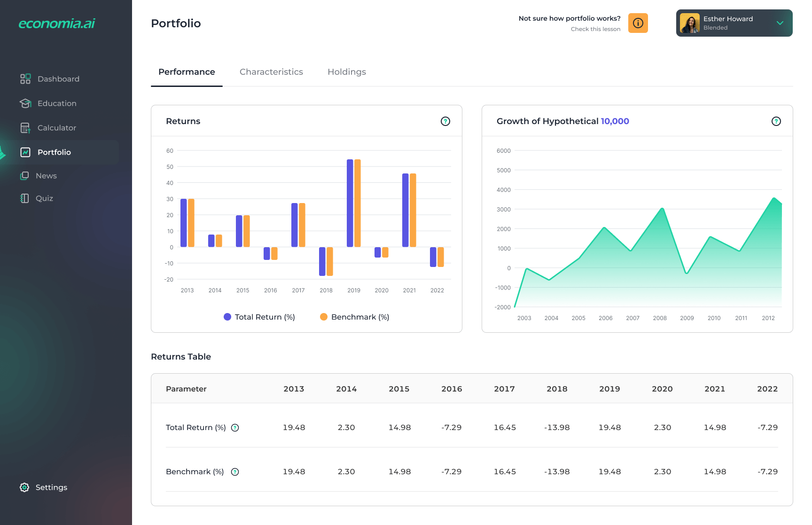Click the 2018 column header in Returns Table

(x=557, y=389)
